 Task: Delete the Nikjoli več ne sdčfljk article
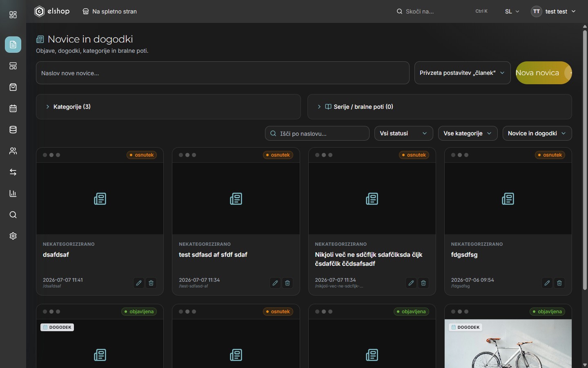[423, 283]
